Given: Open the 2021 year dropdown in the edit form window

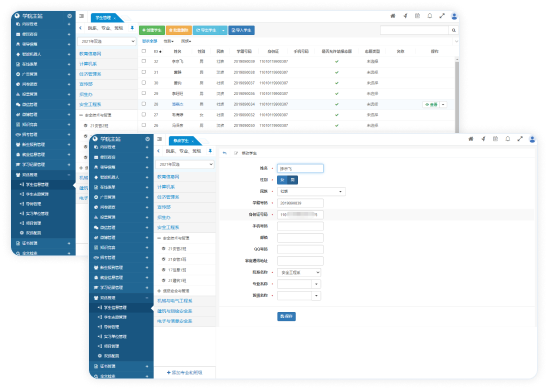Looking at the screenshot, I should [185, 164].
